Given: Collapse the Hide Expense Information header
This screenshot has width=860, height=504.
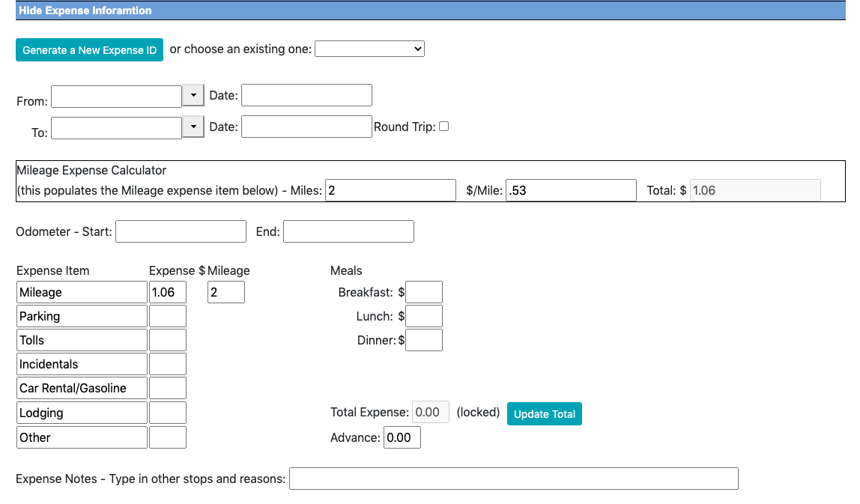Looking at the screenshot, I should point(85,10).
